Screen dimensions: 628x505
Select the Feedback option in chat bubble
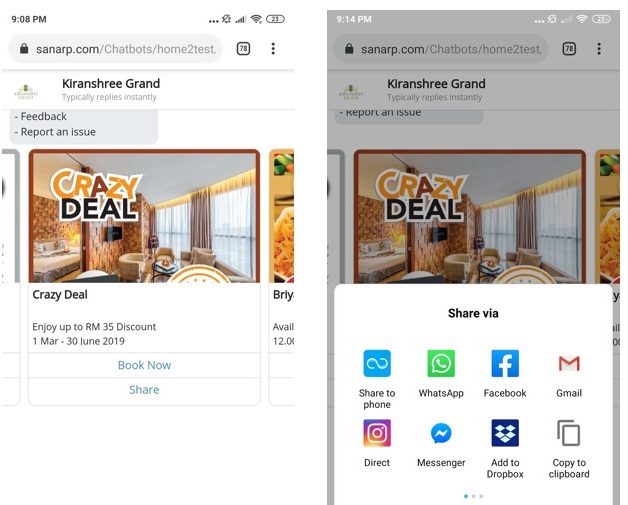pos(44,117)
